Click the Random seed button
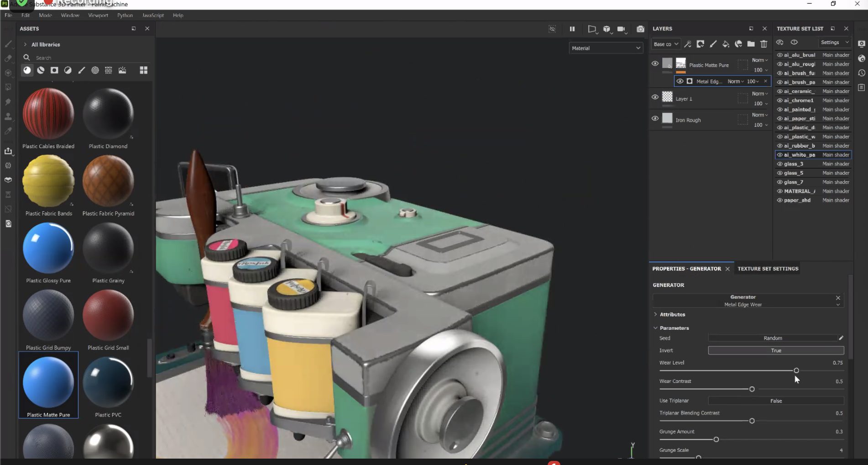868x465 pixels. pyautogui.click(x=772, y=338)
